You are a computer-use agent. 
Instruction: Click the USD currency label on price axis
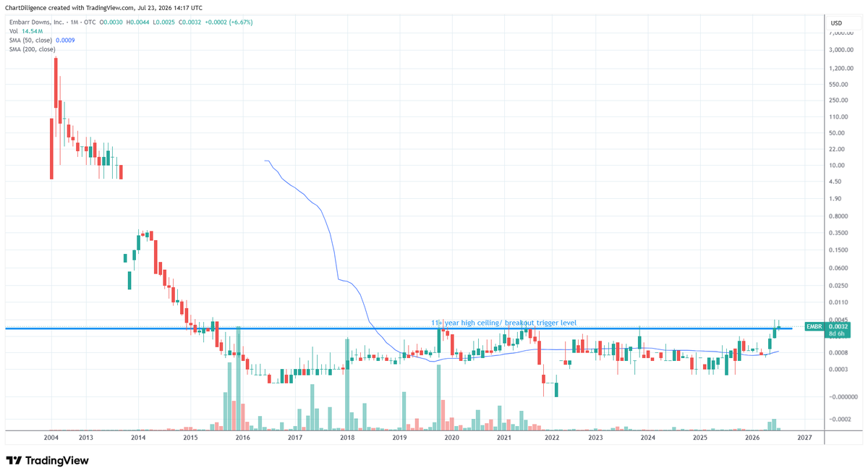pos(836,23)
